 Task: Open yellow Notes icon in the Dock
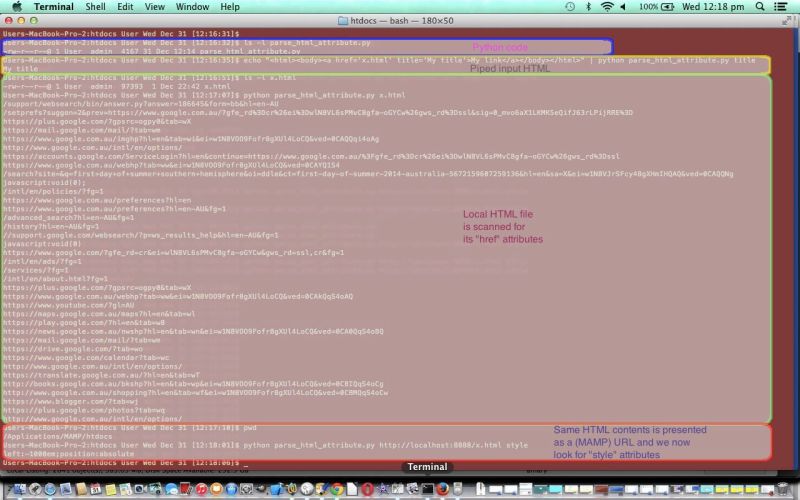point(110,489)
